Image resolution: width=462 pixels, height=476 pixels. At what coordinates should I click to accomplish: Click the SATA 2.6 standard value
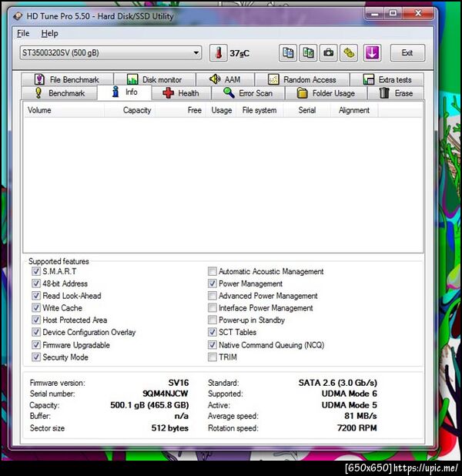[x=337, y=383]
